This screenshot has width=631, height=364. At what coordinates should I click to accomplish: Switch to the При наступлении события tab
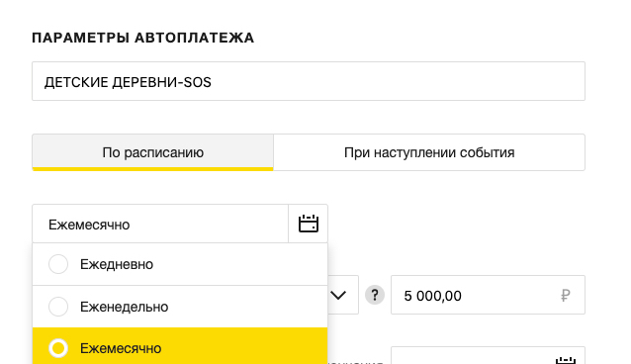[429, 152]
